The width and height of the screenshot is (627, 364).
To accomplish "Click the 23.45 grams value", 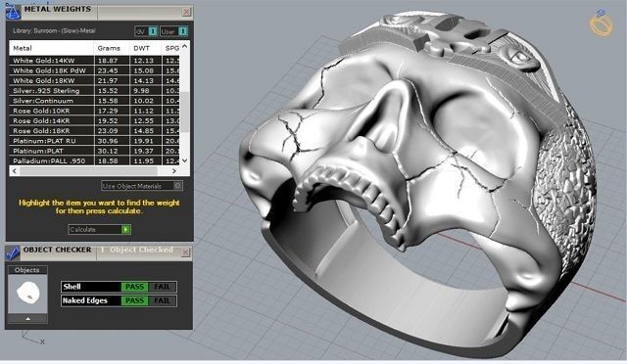I will coord(108,70).
